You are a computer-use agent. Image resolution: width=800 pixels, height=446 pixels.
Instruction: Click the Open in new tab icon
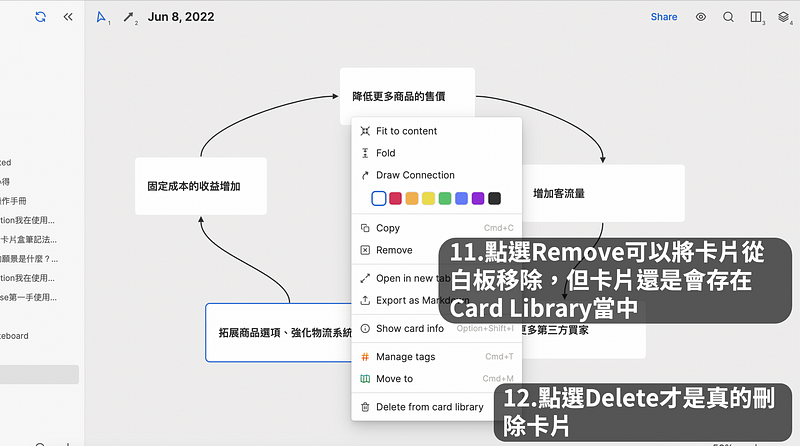click(365, 278)
